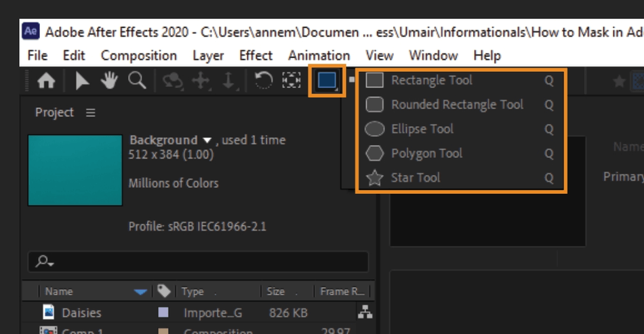The height and width of the screenshot is (334, 644).
Task: Click the Daisies image file icon
Action: click(48, 312)
